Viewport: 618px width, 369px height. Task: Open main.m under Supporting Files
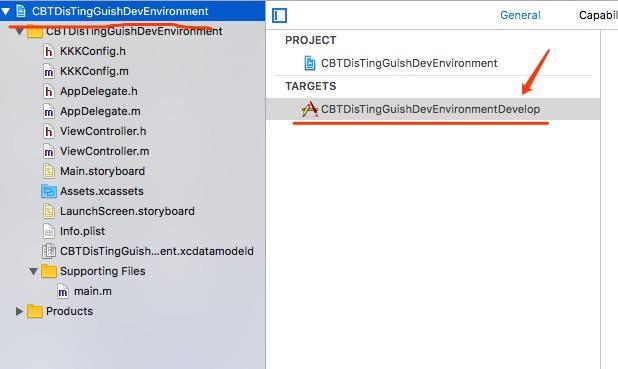93,291
